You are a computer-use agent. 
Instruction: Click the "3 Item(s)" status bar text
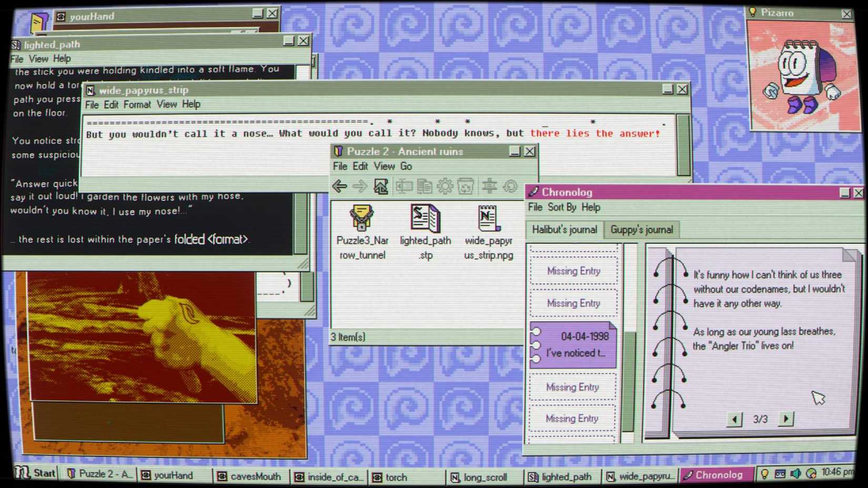tap(348, 337)
